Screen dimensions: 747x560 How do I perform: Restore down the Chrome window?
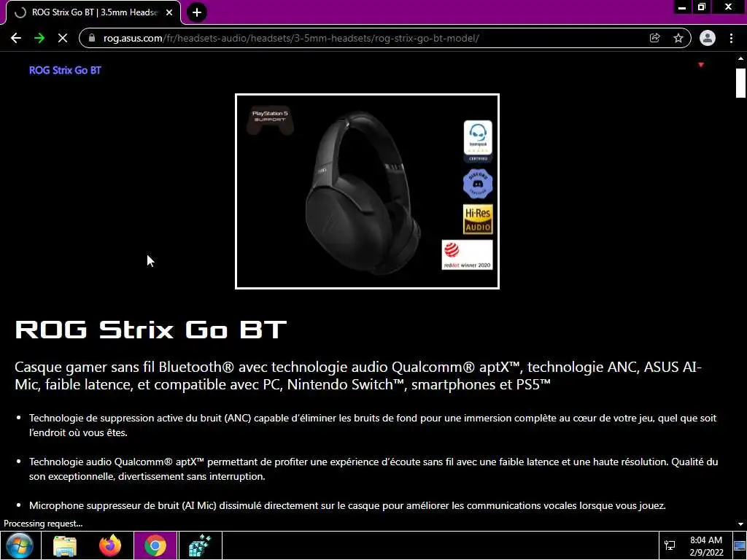point(702,7)
